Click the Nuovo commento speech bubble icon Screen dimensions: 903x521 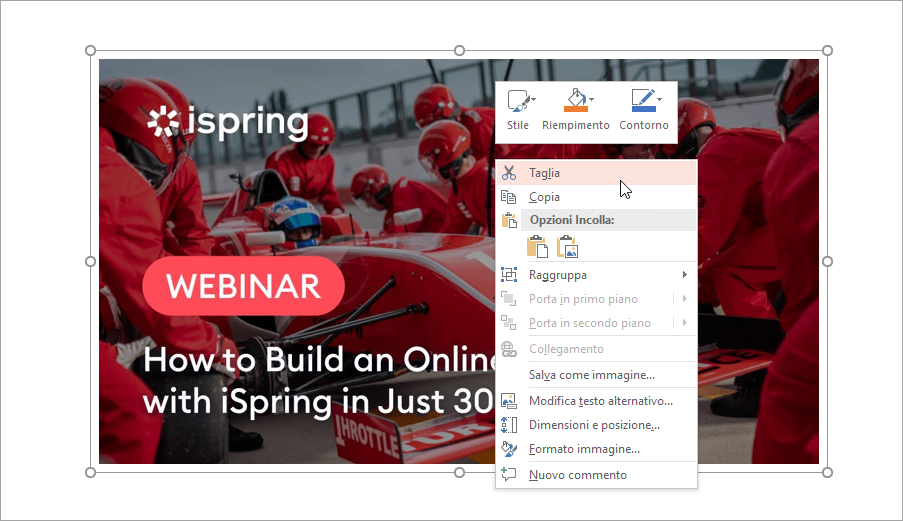click(509, 475)
